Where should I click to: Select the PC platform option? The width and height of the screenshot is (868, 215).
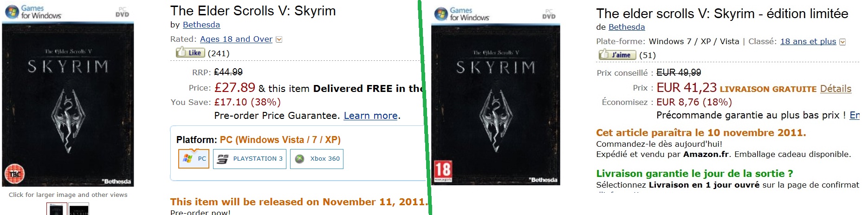click(x=194, y=159)
